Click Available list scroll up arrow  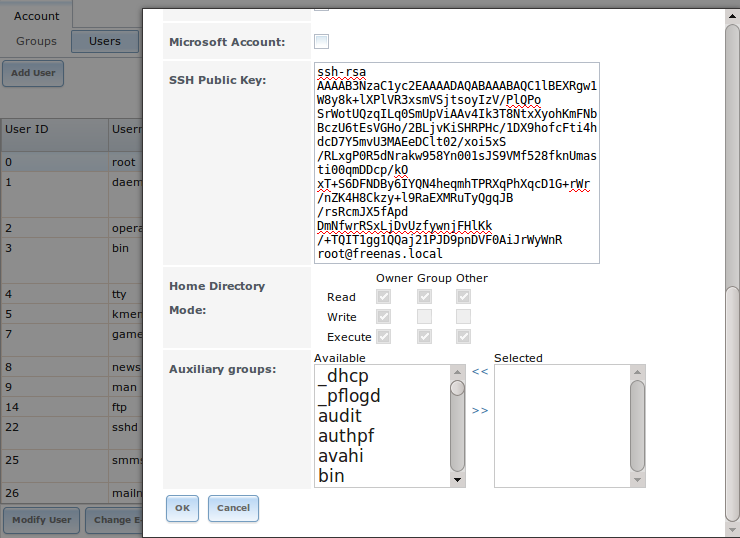tap(457, 372)
